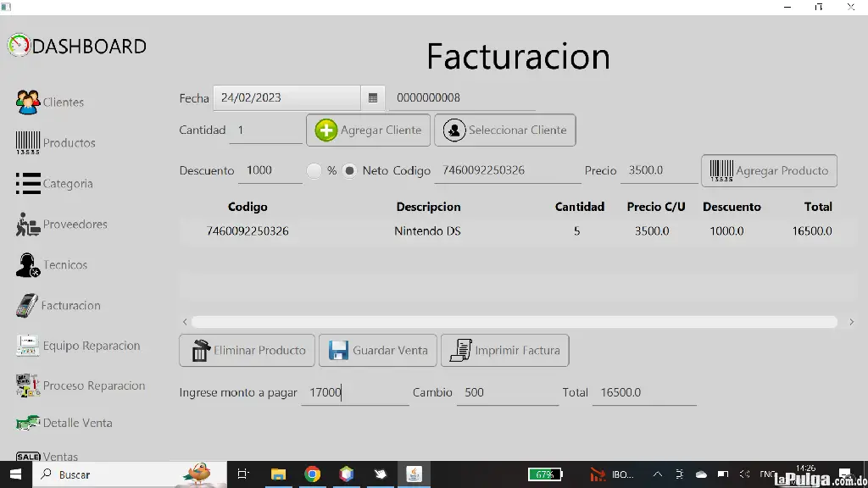Sort by Descripcion column header
The image size is (868, 488).
click(x=428, y=207)
